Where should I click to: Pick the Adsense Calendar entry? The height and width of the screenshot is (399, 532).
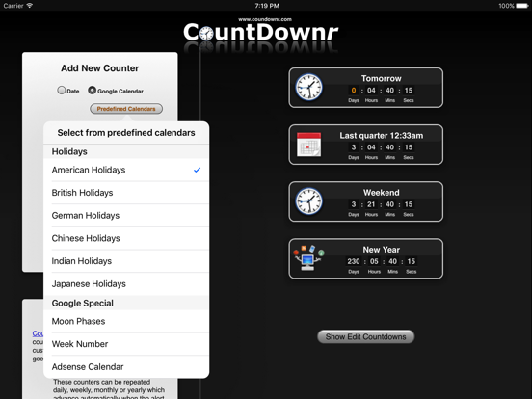click(x=126, y=367)
